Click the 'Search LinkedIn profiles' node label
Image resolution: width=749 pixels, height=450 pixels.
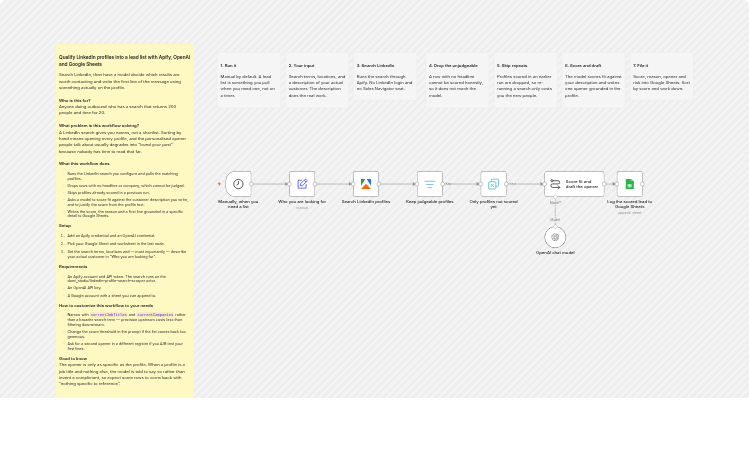tap(366, 202)
